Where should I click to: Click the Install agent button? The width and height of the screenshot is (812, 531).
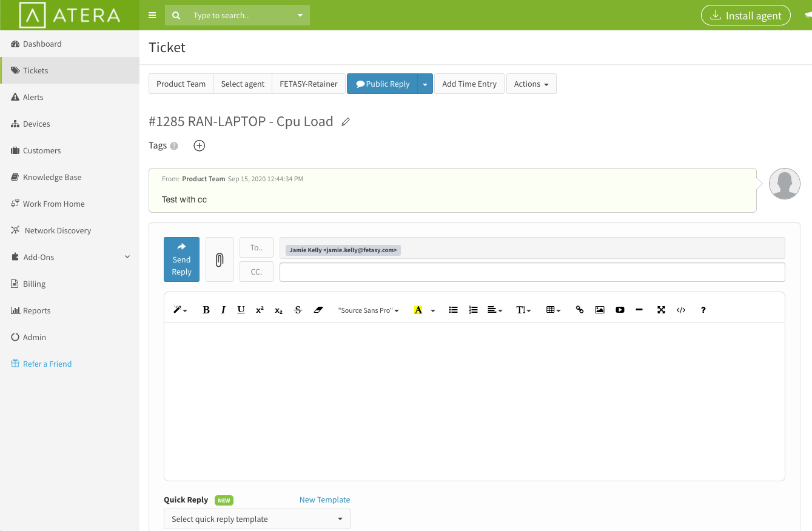pos(746,15)
